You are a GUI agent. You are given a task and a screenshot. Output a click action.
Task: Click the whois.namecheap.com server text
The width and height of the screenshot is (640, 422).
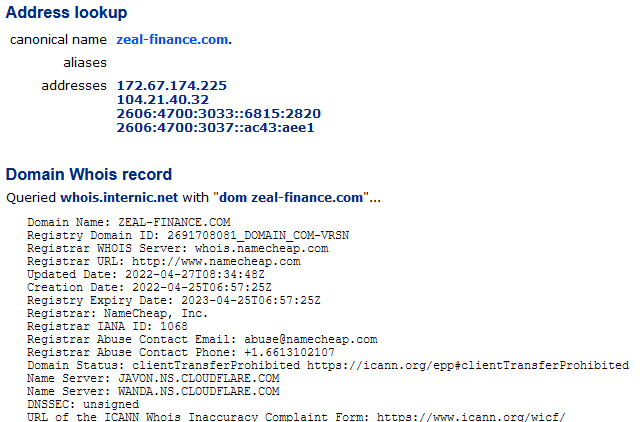tap(261, 248)
